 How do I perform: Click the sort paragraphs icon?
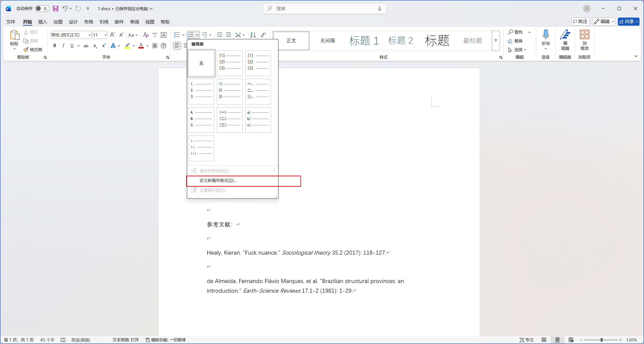coord(253,35)
